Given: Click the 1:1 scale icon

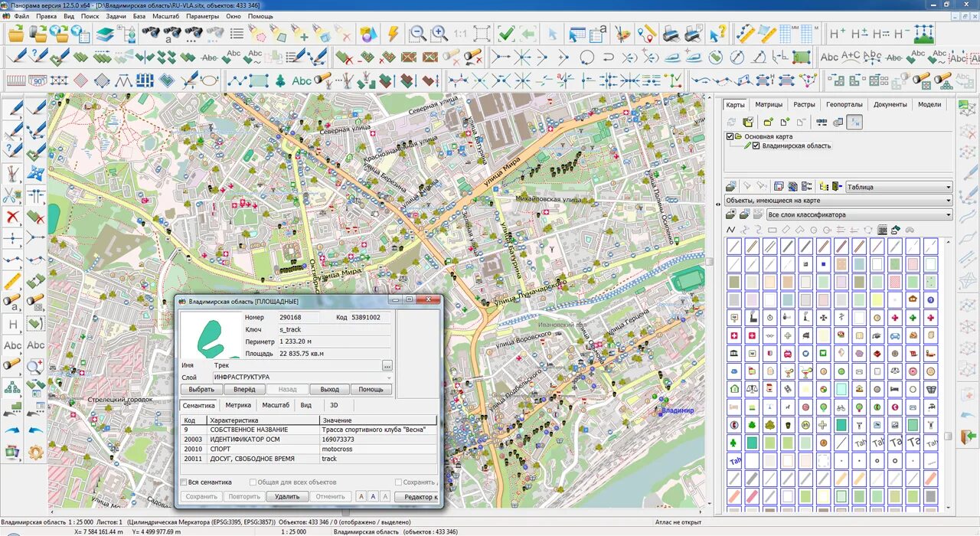Looking at the screenshot, I should (x=460, y=34).
